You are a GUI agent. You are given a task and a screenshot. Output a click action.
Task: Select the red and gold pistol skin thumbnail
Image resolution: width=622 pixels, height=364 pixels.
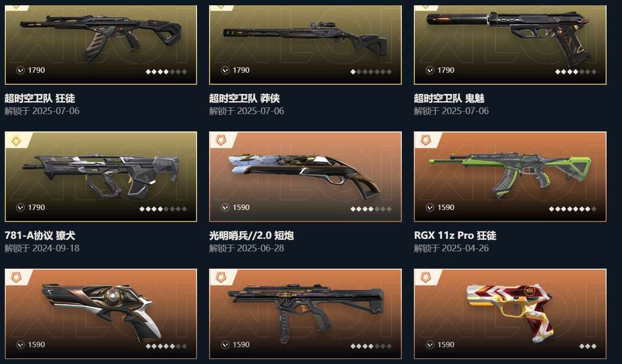coord(510,314)
